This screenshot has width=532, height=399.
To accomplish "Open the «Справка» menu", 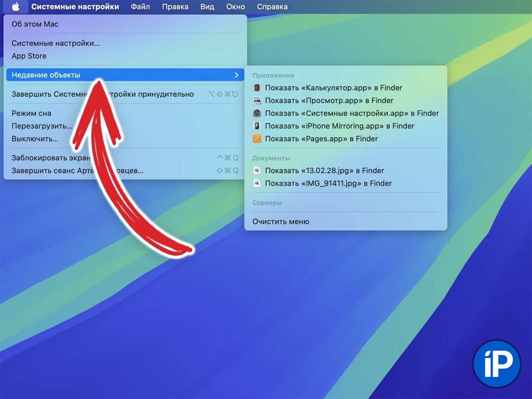I will pyautogui.click(x=272, y=6).
